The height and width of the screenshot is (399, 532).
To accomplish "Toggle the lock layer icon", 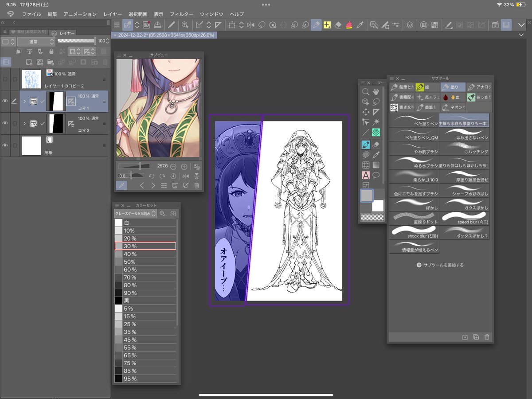I will point(51,52).
